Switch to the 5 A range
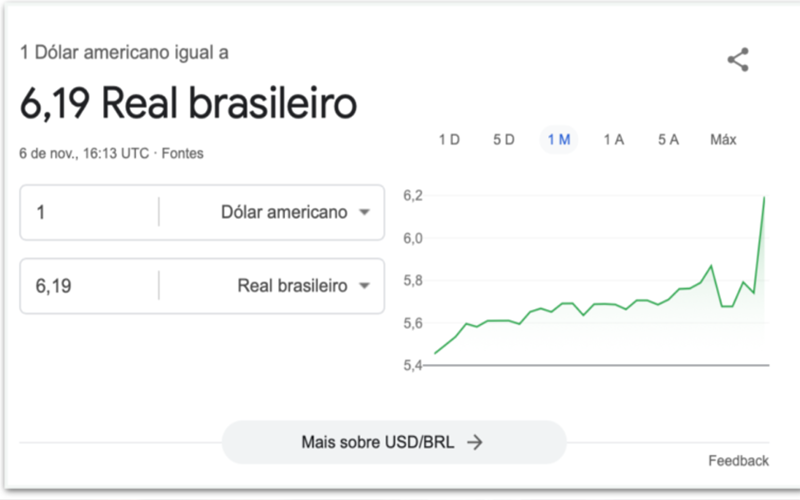 [668, 140]
